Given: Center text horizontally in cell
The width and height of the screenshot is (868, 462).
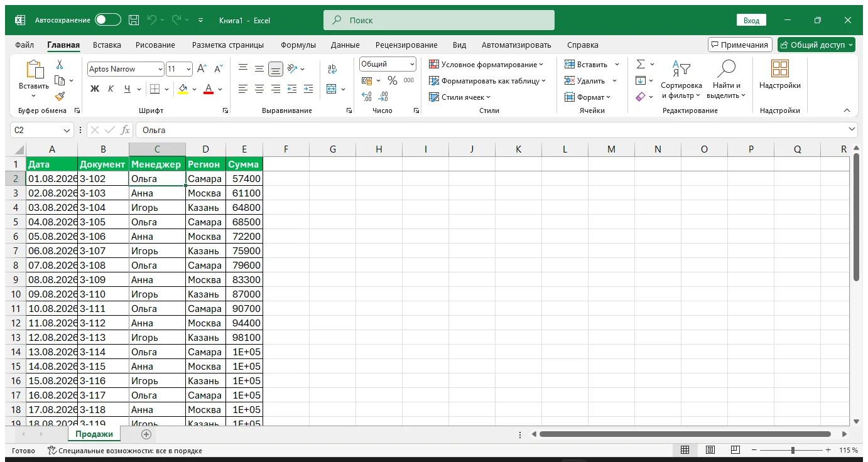Looking at the screenshot, I should click(x=259, y=89).
